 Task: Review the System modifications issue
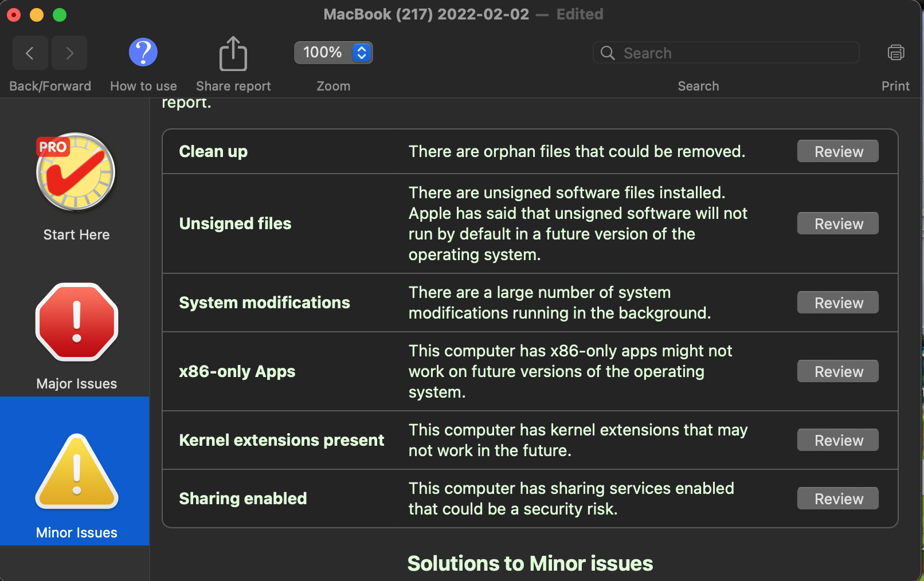(837, 303)
